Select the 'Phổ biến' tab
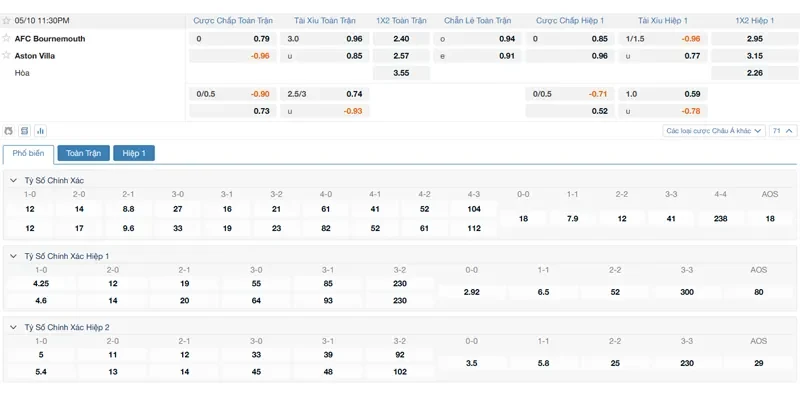Image resolution: width=800 pixels, height=400 pixels. click(x=28, y=154)
